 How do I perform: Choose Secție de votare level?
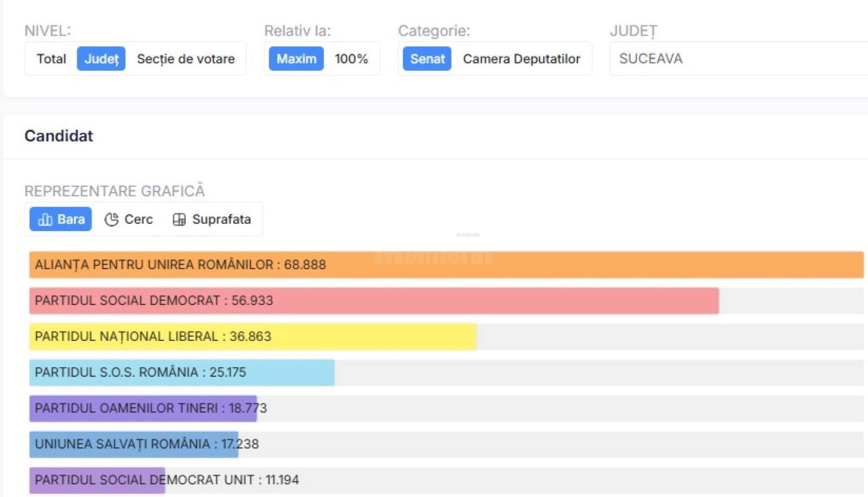pyautogui.click(x=186, y=59)
